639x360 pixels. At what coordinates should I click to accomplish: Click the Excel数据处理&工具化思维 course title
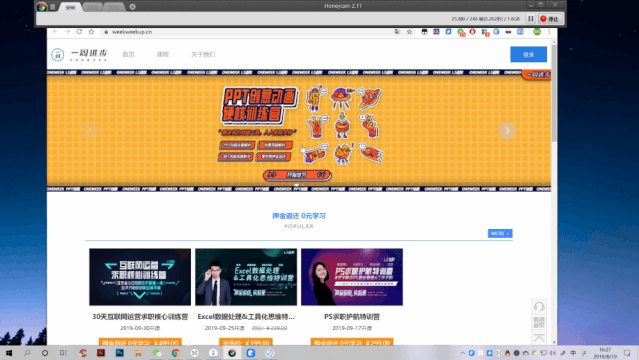pyautogui.click(x=246, y=316)
